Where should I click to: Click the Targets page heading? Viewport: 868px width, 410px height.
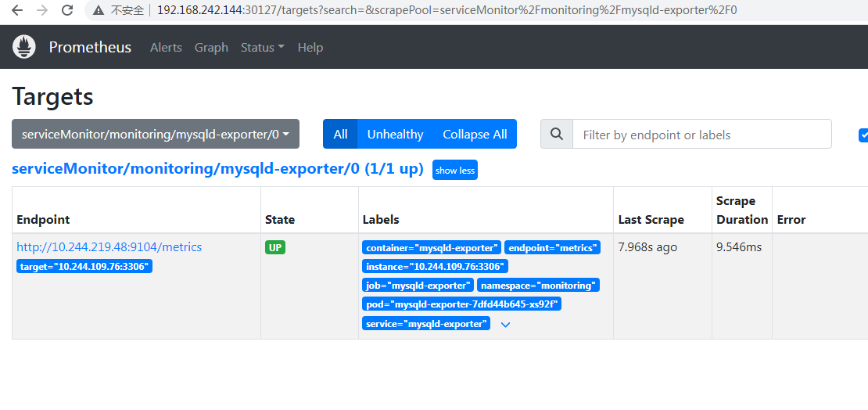(52, 97)
